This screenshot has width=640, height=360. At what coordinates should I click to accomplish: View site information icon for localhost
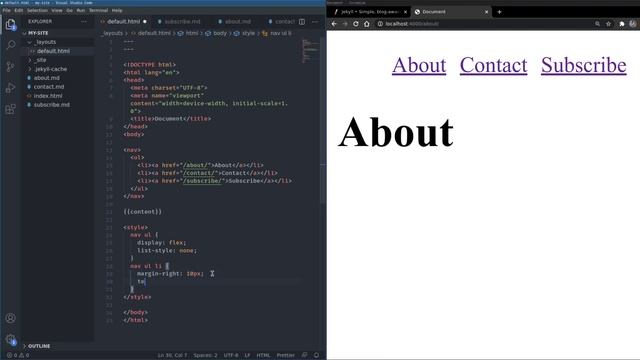tap(380, 24)
